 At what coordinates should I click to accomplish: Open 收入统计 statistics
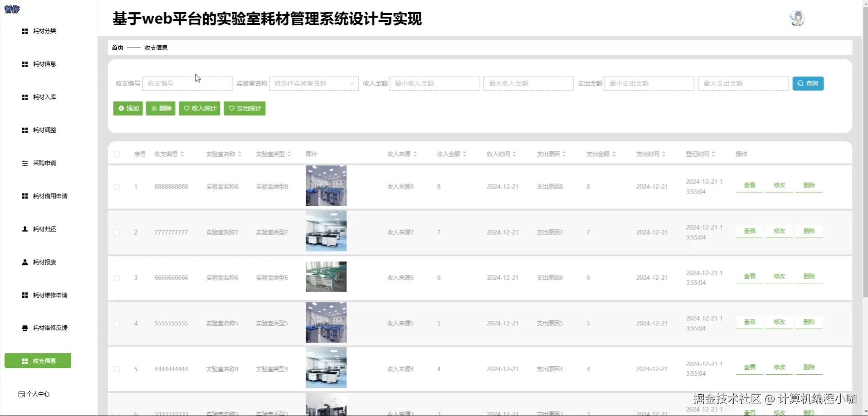[200, 108]
